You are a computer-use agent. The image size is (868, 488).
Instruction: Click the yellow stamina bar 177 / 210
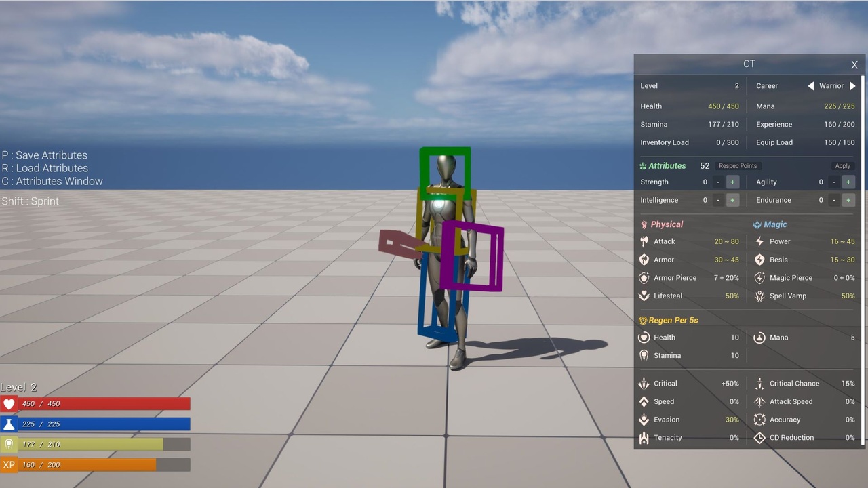(104, 445)
